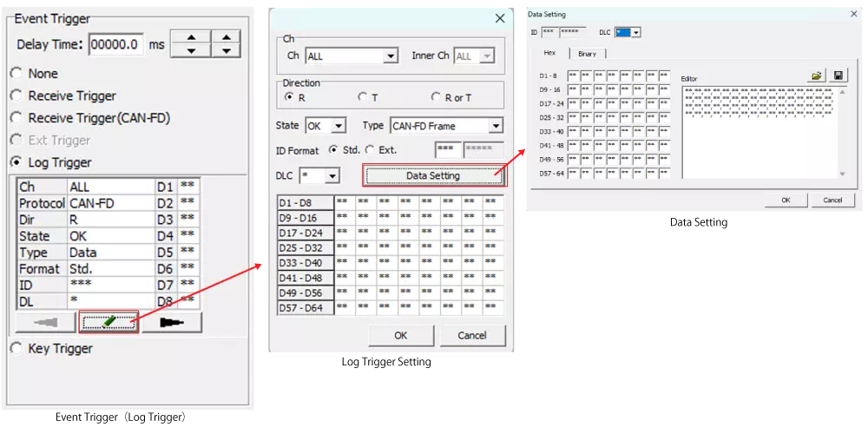Screen dimensions: 868x434
Task: Click the Editor scrollbar down arrow
Action: 841,174
